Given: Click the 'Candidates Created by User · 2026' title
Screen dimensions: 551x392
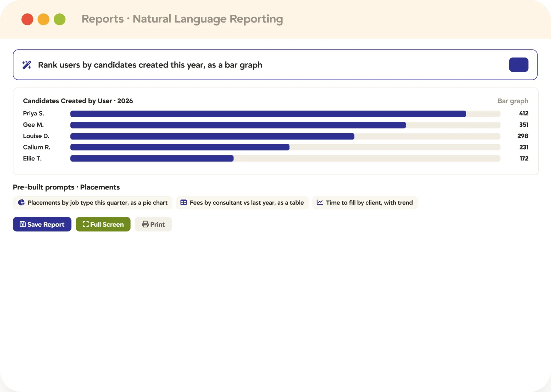Looking at the screenshot, I should 78,101.
